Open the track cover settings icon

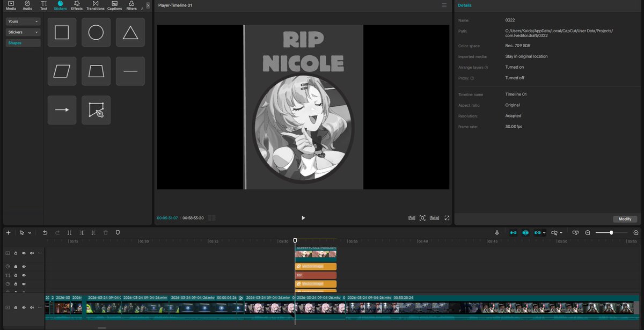pyautogui.click(x=575, y=233)
